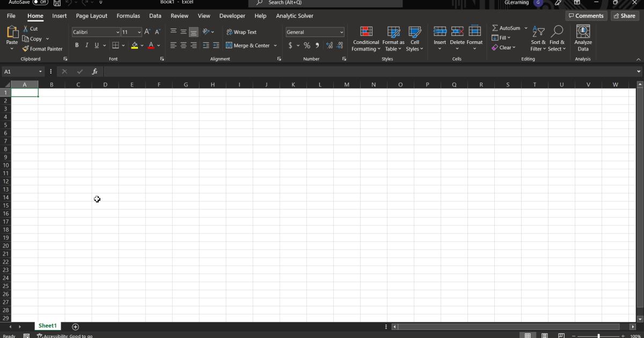Apply bold formatting from the Font group

(77, 45)
